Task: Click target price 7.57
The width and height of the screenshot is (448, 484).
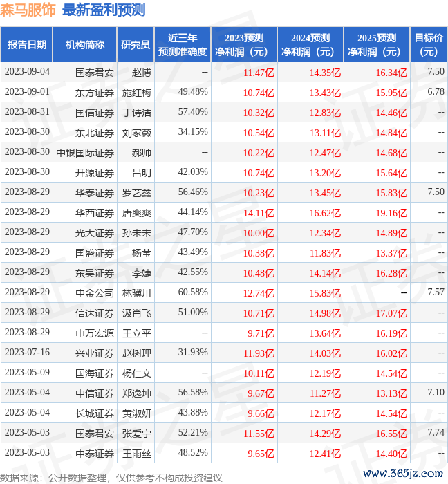Action: click(436, 292)
